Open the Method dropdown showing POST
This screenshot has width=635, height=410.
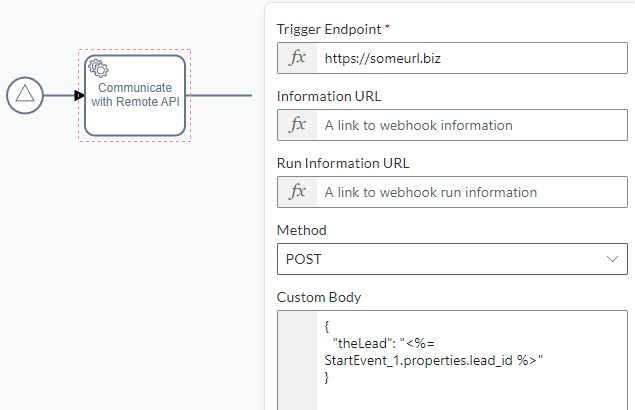coord(452,259)
